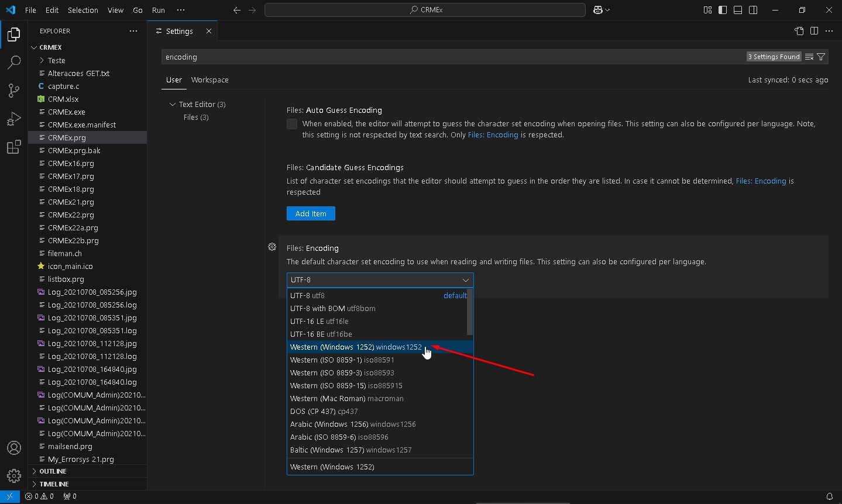Switch to the Workspace settings tab
The height and width of the screenshot is (504, 842).
(x=209, y=80)
